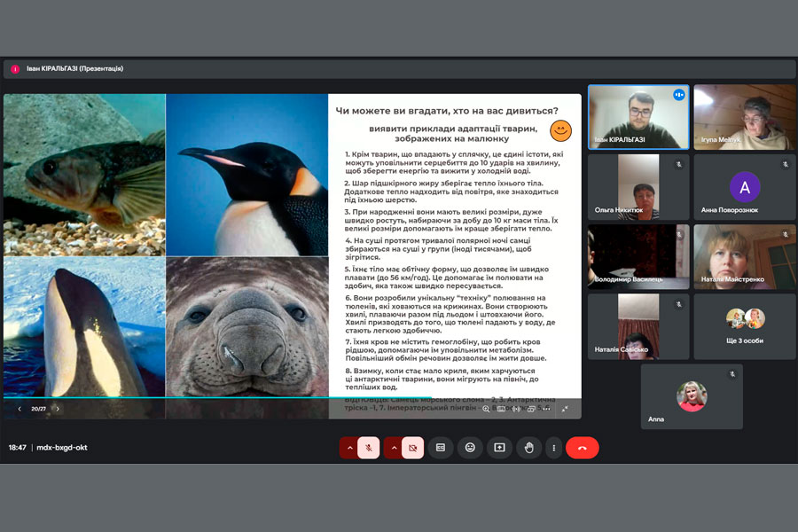
Task: Expand audio settings arrow beside microphone
Action: 349,448
